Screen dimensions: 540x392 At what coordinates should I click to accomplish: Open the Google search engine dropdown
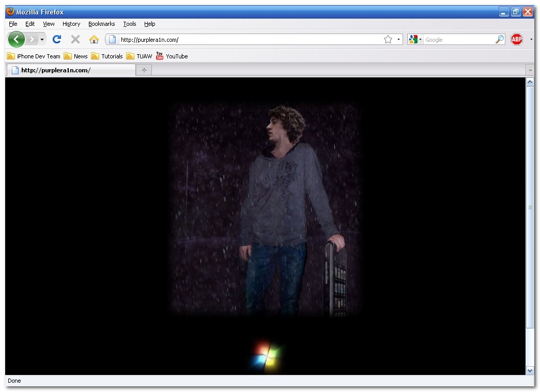(x=414, y=40)
